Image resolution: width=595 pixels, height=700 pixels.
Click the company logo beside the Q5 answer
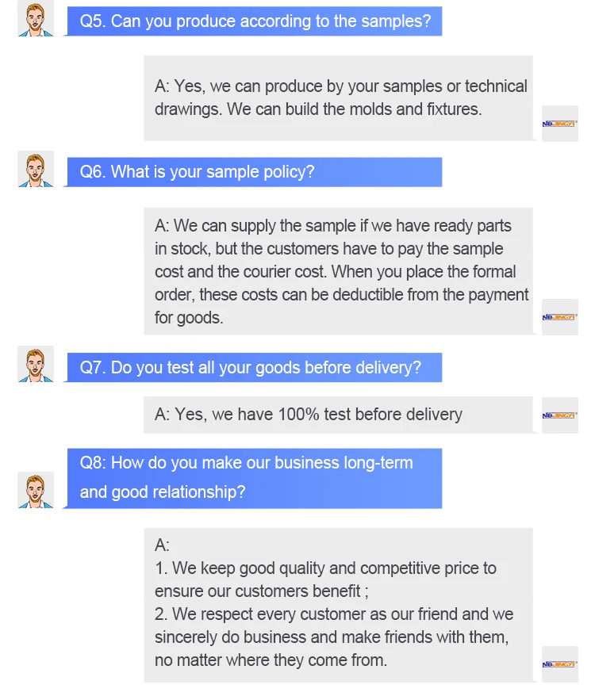pyautogui.click(x=559, y=124)
